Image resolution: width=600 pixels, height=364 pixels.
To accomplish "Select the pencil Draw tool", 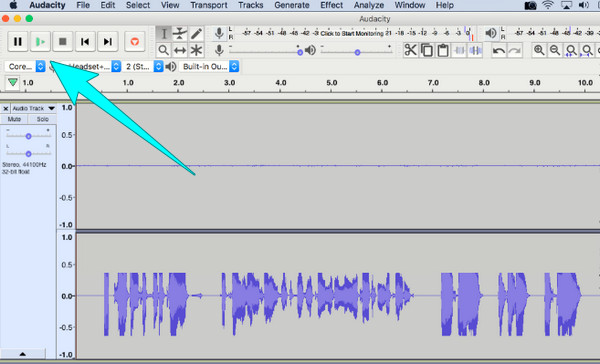I will pos(196,34).
